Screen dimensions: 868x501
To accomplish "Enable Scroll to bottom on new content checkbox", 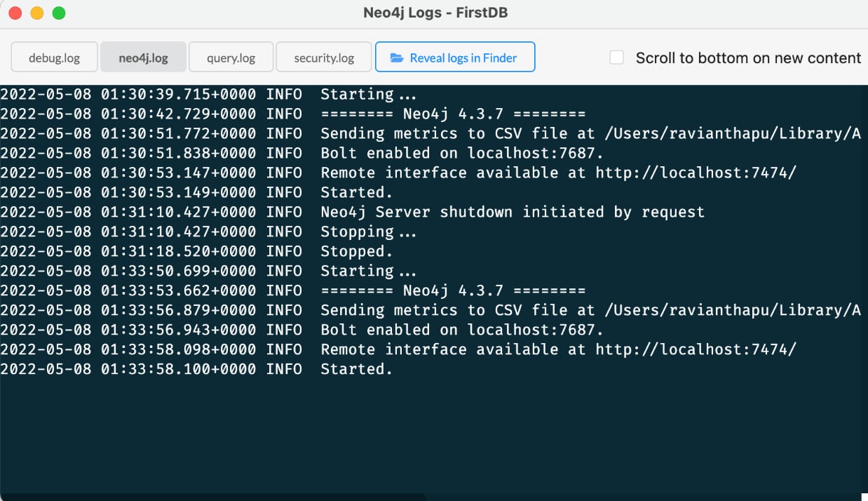I will pyautogui.click(x=616, y=58).
